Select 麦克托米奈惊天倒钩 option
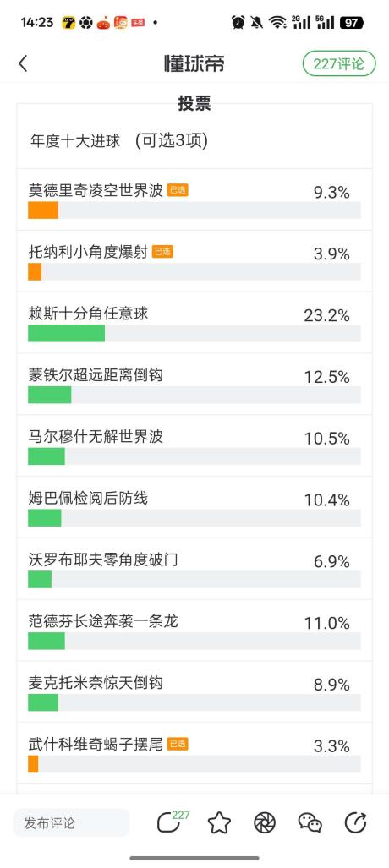The height and width of the screenshot is (868, 389). 194,691
